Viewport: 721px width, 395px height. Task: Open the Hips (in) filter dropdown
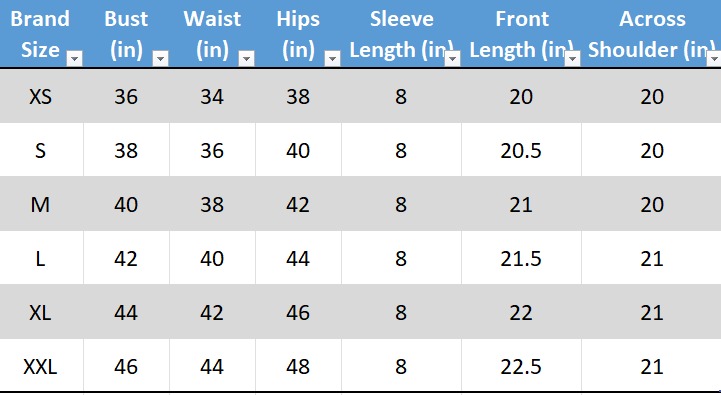332,58
